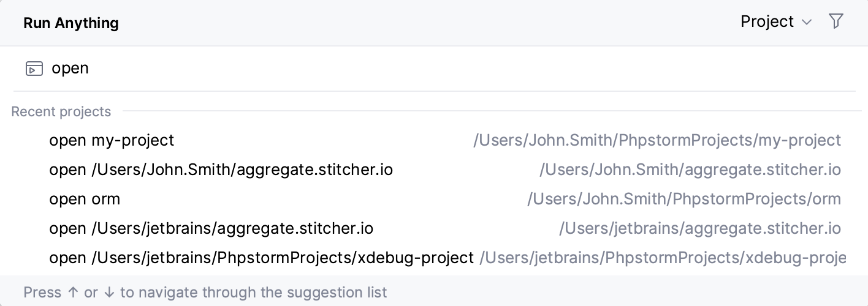Screen dimensions: 868x306
Task: Pick "open /Users/jetbrains/aggregate.stitcher.io" from the list
Action: (211, 228)
